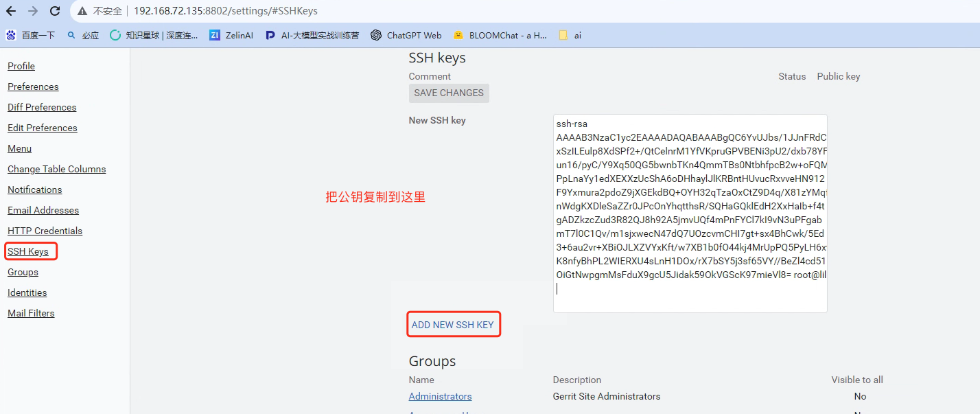Click the SAVE CHANGES button
Viewport: 980px width, 414px height.
[x=449, y=93]
